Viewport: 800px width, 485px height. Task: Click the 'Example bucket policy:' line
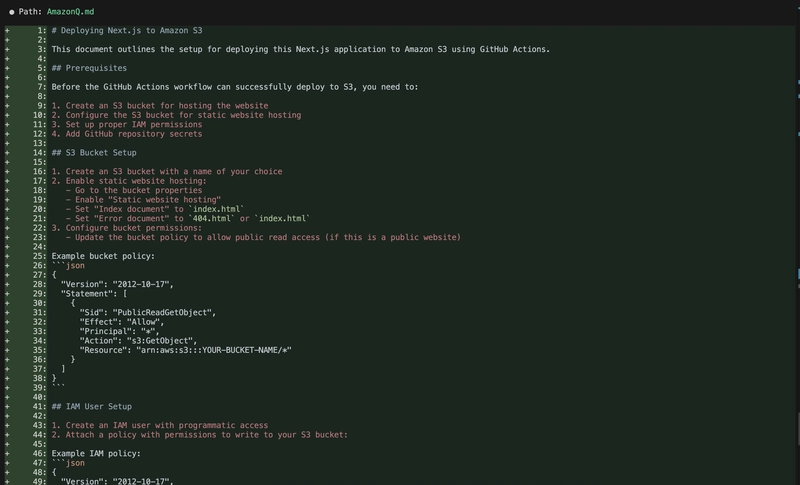tap(103, 257)
